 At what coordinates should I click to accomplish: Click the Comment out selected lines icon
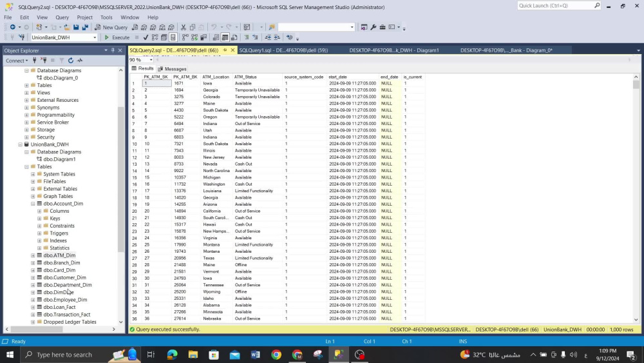point(247,37)
